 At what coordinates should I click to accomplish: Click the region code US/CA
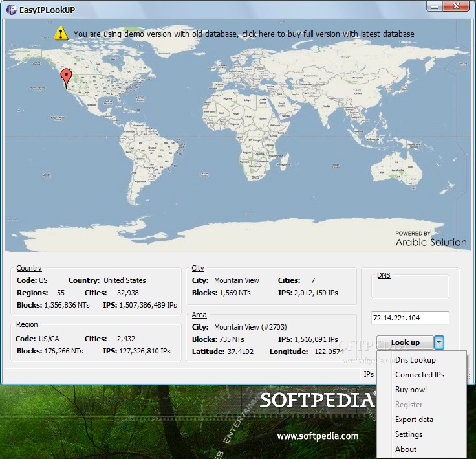(x=49, y=339)
